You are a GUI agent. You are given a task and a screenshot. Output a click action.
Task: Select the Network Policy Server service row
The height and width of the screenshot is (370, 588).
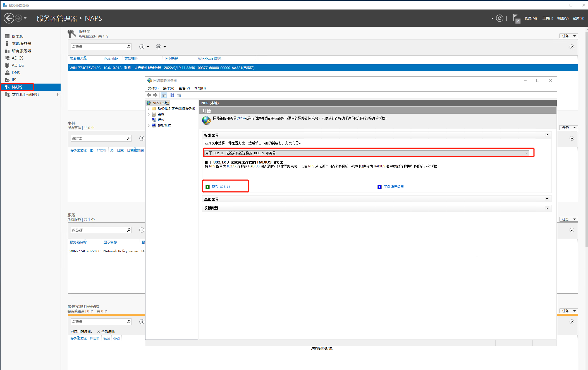coord(107,251)
